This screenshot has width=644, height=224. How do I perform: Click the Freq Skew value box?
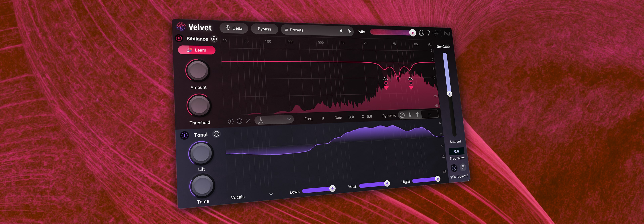point(456,151)
